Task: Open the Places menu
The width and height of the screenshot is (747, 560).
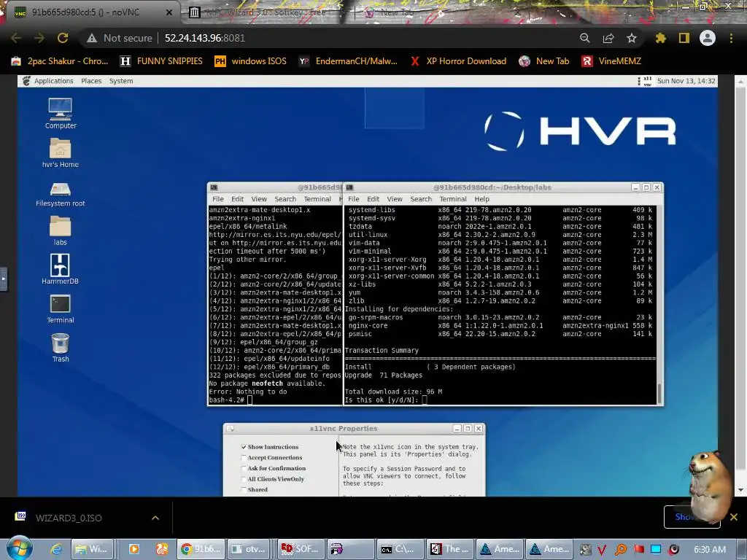Action: pos(91,81)
